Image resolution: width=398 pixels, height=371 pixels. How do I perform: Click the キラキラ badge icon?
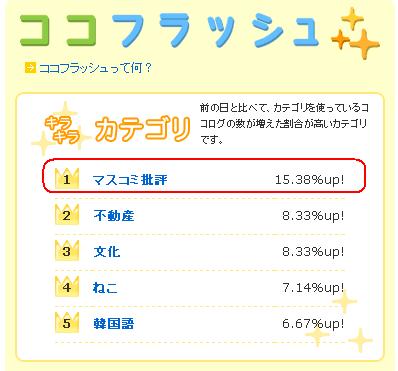click(62, 130)
